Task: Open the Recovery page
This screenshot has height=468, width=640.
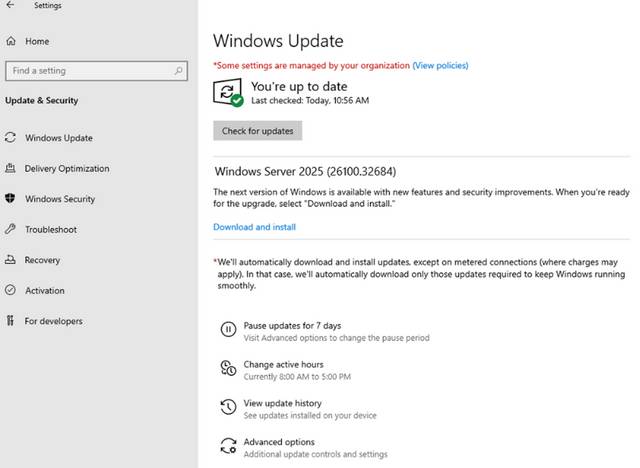Action: (x=42, y=260)
